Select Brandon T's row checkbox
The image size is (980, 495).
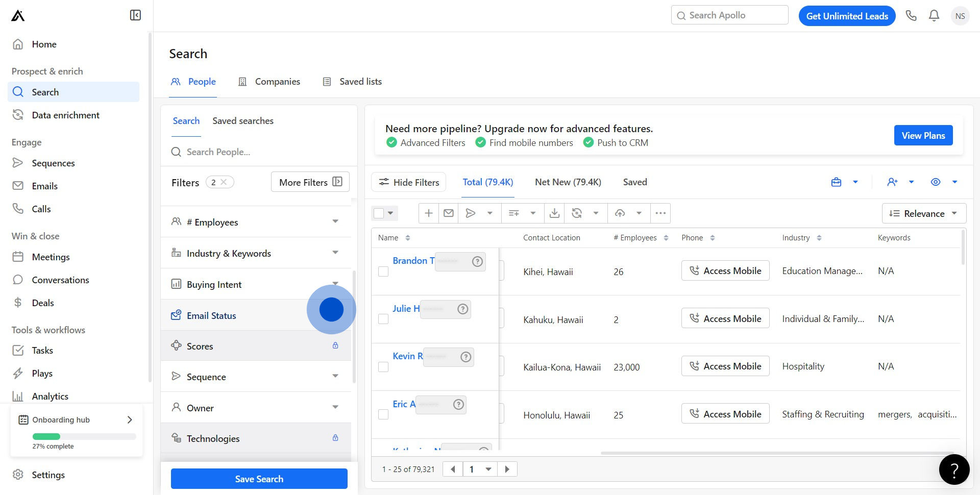[x=383, y=271]
